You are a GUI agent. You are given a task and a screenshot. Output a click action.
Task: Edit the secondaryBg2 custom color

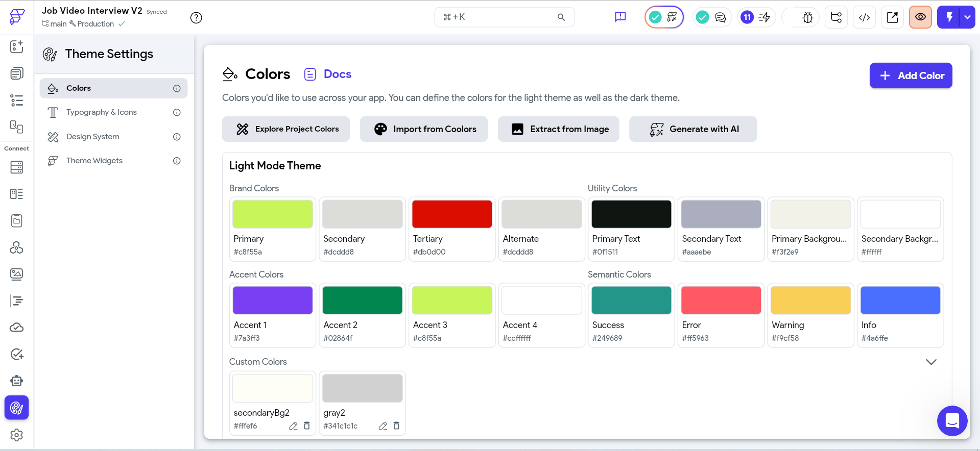[x=293, y=425]
